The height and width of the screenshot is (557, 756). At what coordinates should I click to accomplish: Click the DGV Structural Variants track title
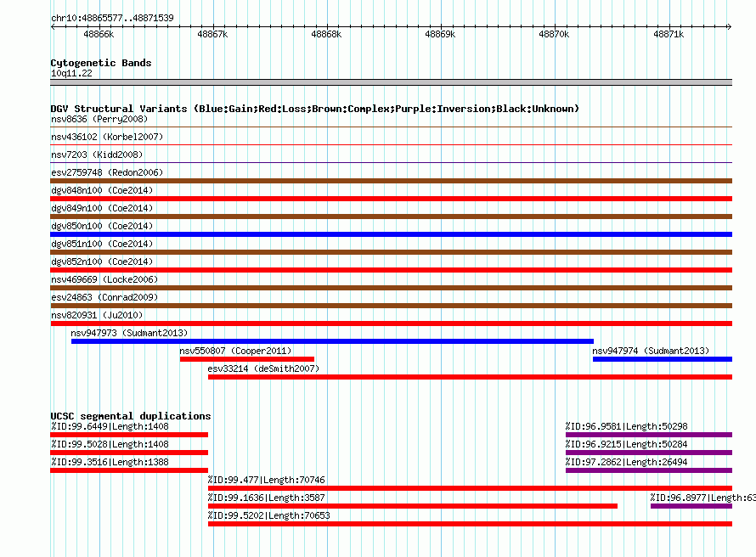tap(314, 109)
